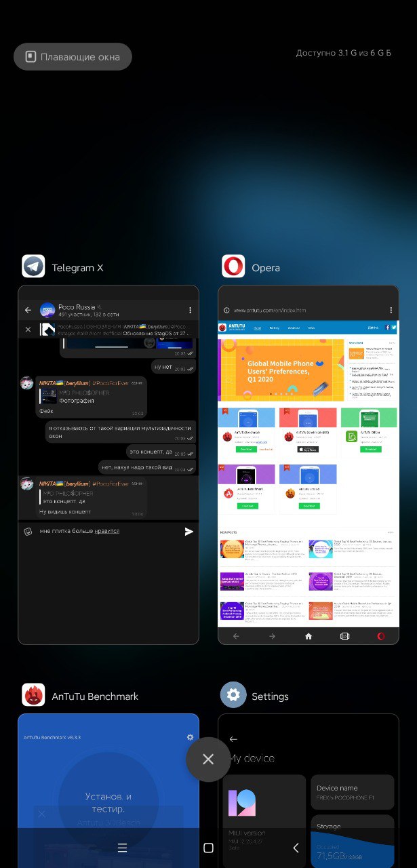Tap the Settings app label
417x868 pixels.
(270, 696)
